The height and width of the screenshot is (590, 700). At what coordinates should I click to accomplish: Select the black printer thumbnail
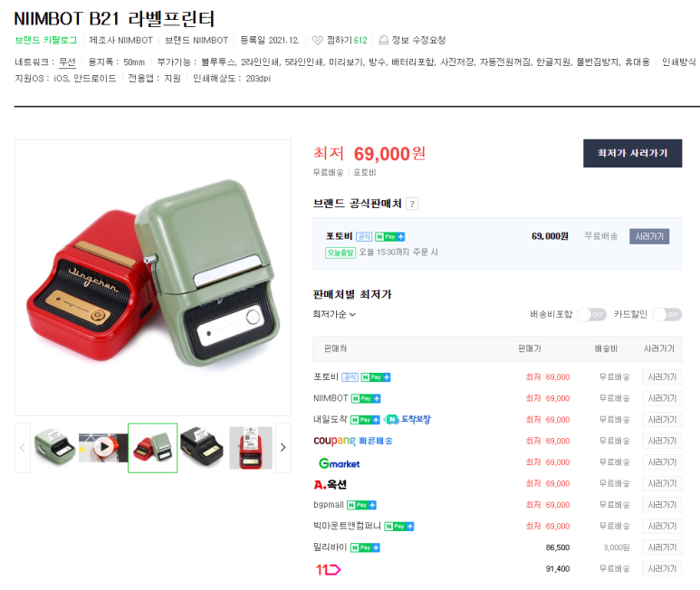201,447
